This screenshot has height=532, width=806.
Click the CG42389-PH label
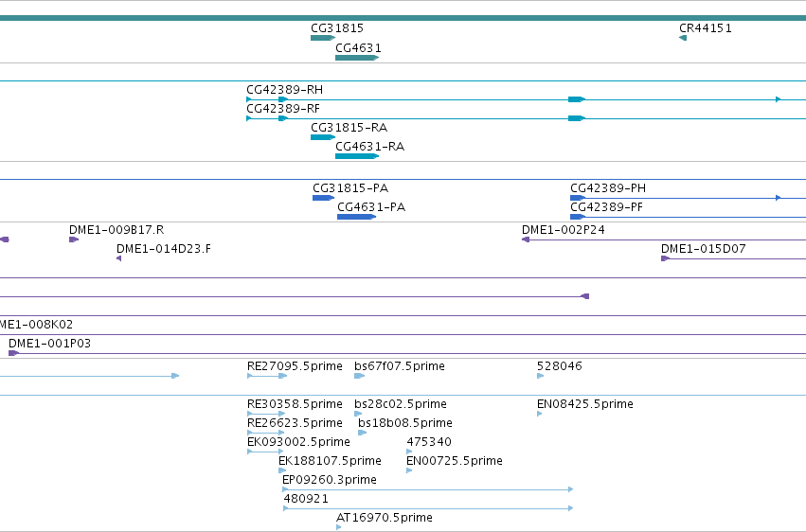point(608,188)
